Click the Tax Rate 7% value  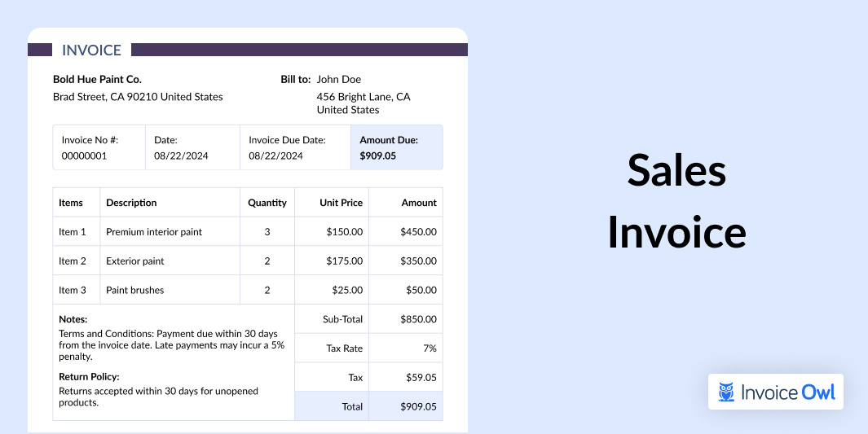point(429,349)
